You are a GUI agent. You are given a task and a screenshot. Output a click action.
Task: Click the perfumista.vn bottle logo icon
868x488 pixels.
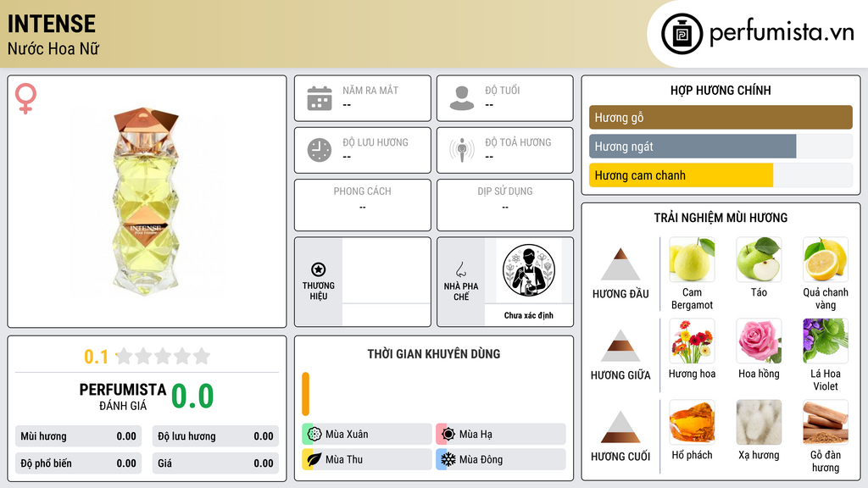682,34
